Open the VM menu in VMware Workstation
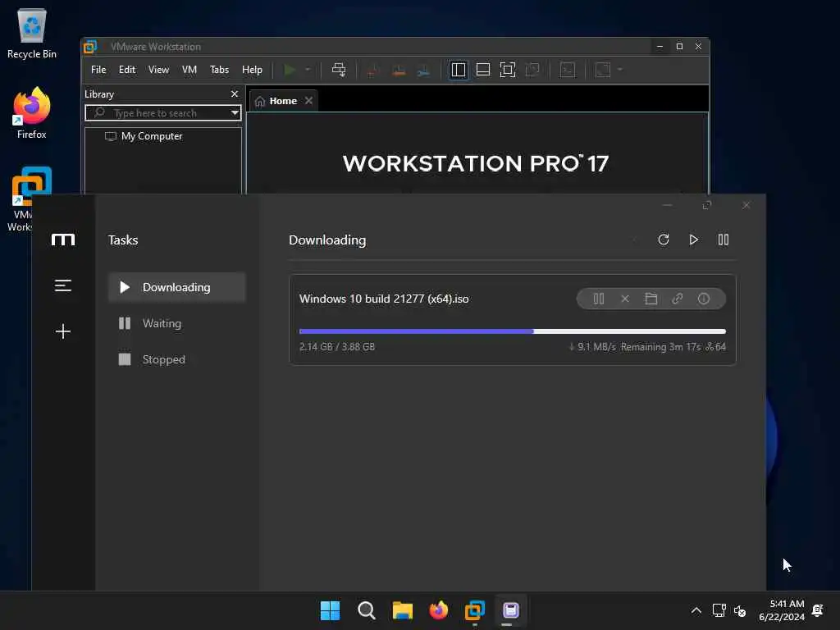Viewport: 840px width, 630px height. [189, 70]
